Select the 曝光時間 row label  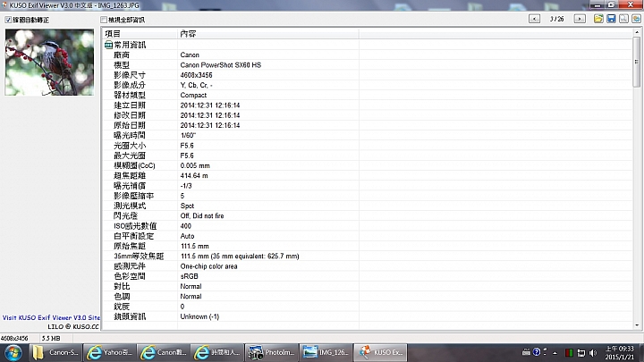130,136
